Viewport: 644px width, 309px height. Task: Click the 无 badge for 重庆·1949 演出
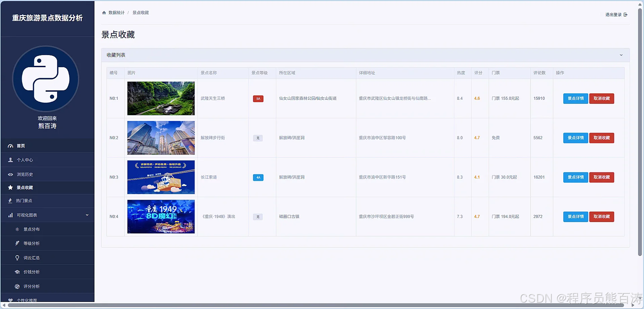(x=258, y=217)
